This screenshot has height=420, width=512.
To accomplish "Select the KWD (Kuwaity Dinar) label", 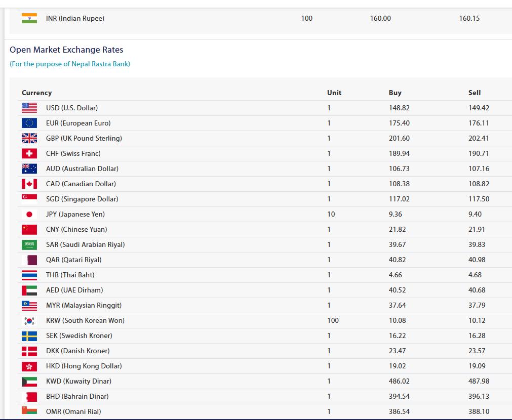I will [x=78, y=381].
